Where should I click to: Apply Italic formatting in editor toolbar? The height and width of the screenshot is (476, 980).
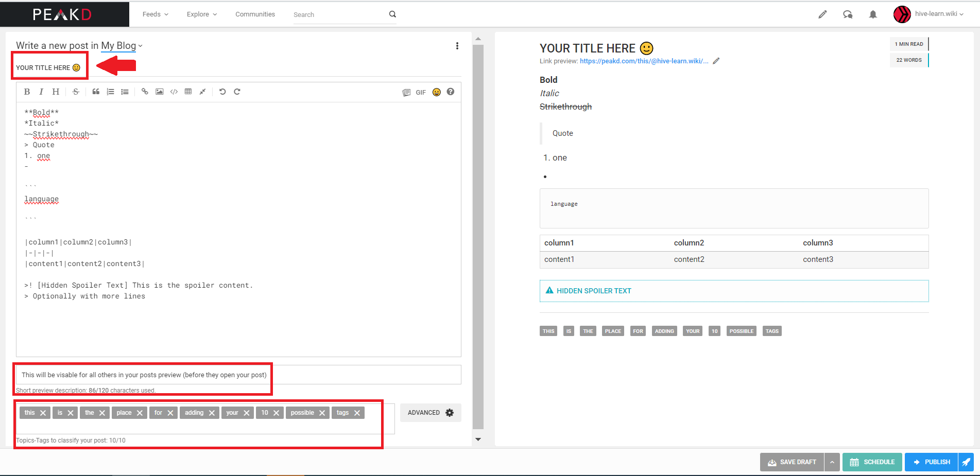41,92
